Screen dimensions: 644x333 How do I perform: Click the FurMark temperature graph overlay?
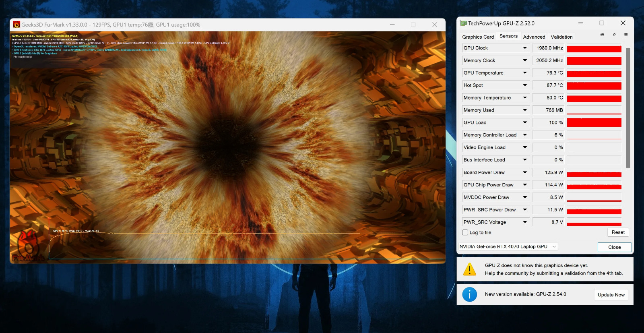[246, 238]
